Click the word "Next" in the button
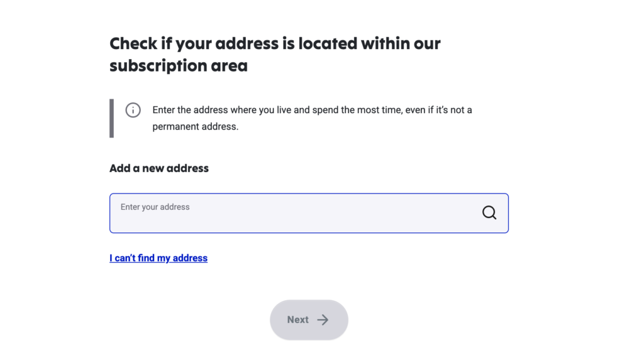 pyautogui.click(x=297, y=320)
